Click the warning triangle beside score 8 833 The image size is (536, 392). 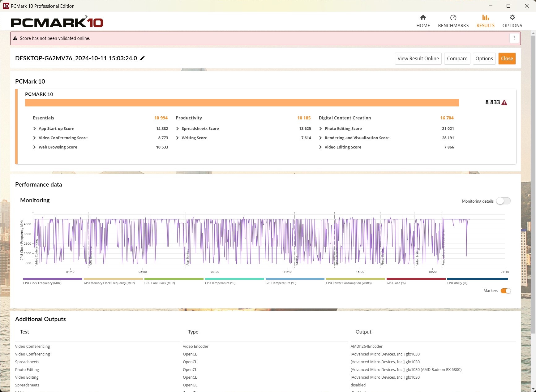[504, 102]
